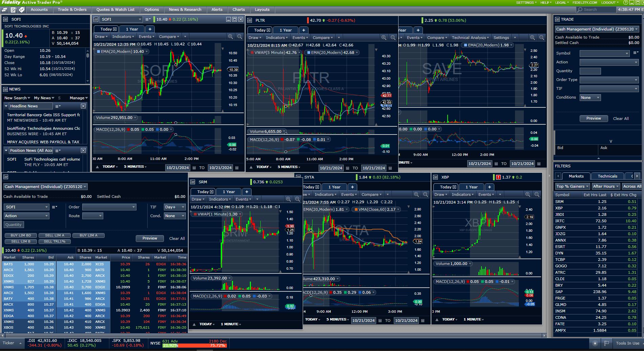Open the list menu icon next to SOFI chart symbol
Screen dimensions: 644x351
[x=148, y=19]
